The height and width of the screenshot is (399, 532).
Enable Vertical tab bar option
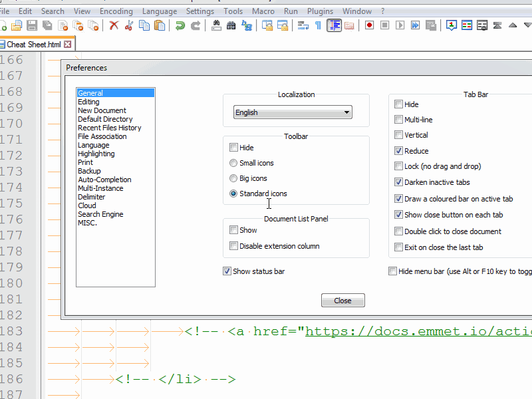coord(398,135)
